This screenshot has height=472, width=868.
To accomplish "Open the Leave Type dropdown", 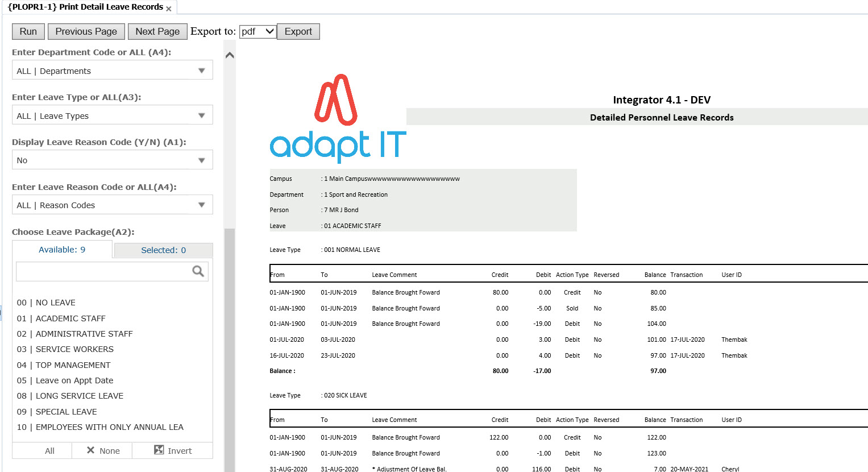I will [x=112, y=115].
